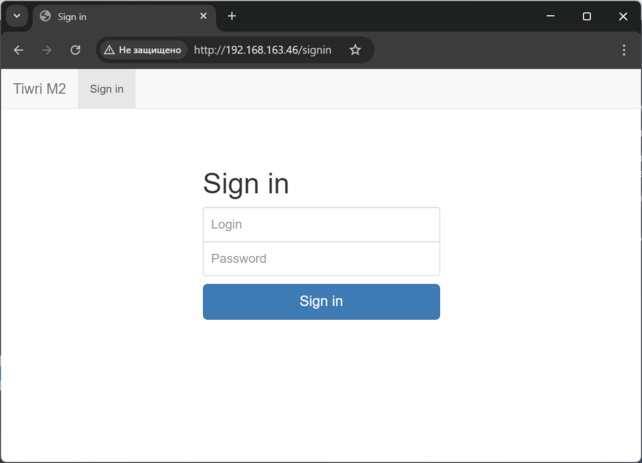Close the Sign in browser tab
Image resolution: width=642 pixels, height=463 pixels.
point(203,17)
